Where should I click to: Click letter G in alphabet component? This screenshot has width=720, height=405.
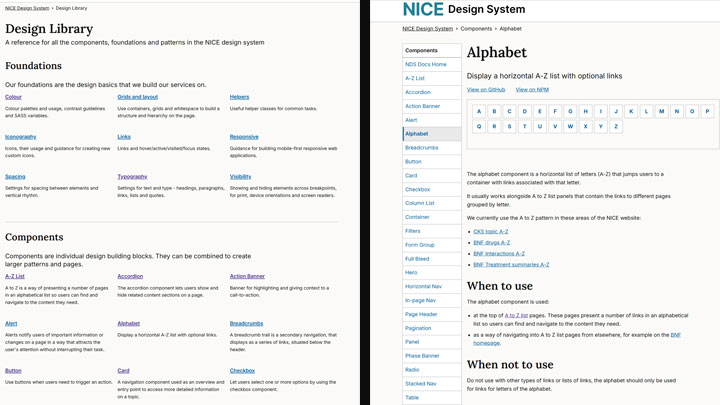click(570, 111)
